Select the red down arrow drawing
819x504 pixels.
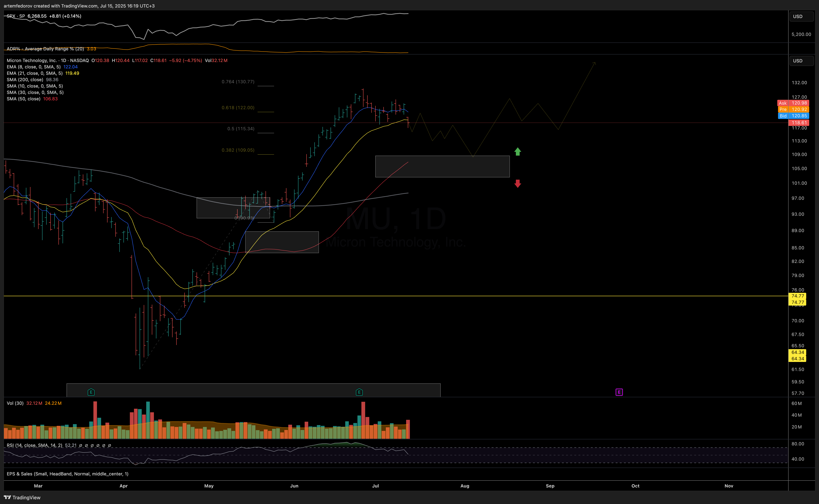point(518,184)
